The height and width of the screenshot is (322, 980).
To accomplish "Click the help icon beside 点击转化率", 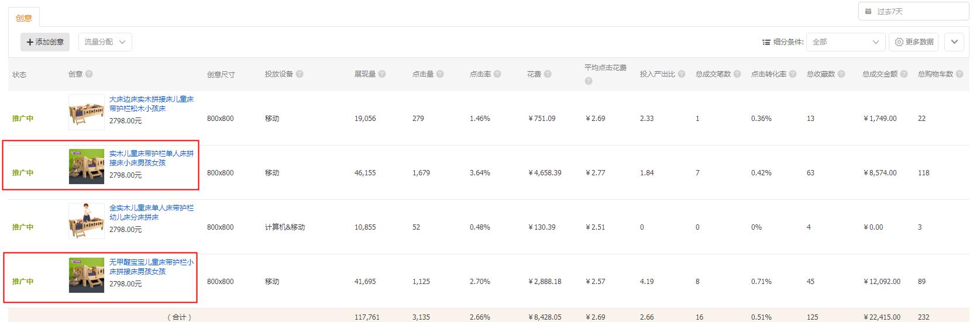I will click(793, 74).
